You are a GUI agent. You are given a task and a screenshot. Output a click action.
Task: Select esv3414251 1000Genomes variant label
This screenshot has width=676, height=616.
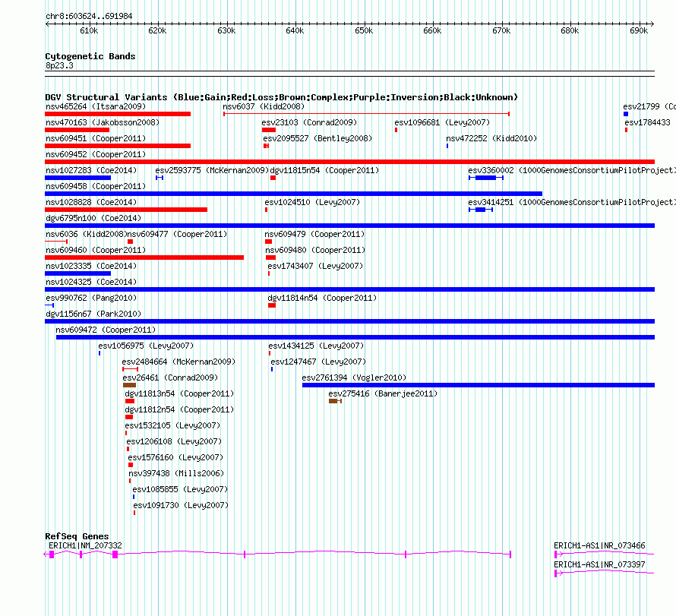click(572, 202)
